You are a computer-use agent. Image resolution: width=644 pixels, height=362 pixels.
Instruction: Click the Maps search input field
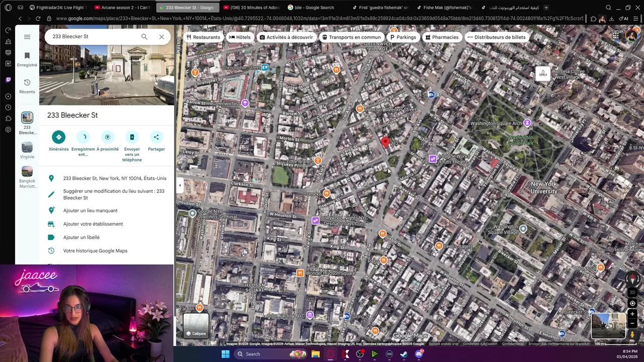tap(93, 37)
